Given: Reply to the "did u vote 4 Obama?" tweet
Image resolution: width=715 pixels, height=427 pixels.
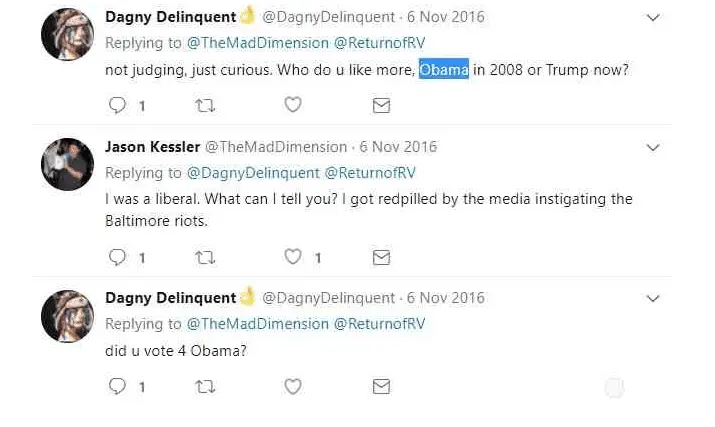Looking at the screenshot, I should point(117,386).
